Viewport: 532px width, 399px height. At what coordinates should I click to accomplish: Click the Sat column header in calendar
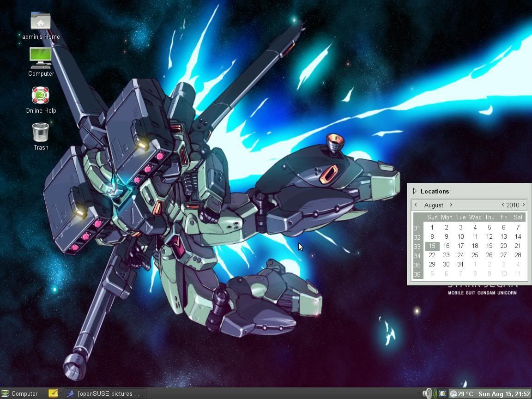[518, 217]
